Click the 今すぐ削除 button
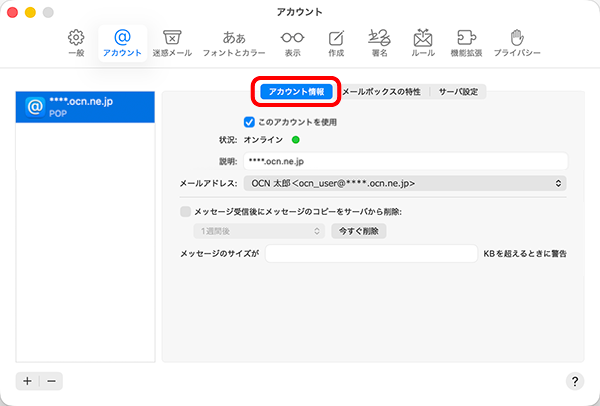This screenshot has width=600, height=406. tap(359, 231)
